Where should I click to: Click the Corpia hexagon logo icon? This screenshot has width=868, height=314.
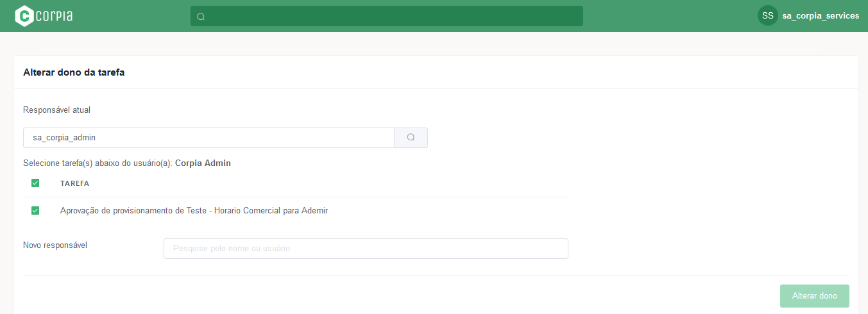(24, 16)
